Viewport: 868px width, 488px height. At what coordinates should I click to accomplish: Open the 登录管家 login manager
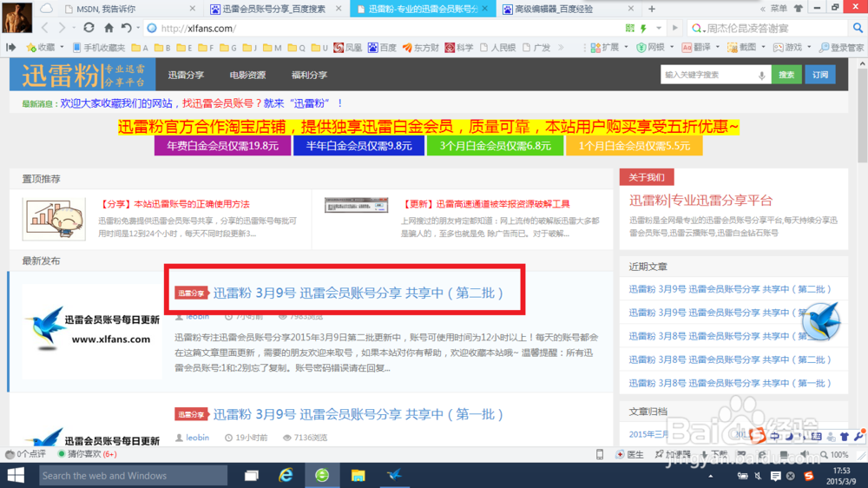841,48
